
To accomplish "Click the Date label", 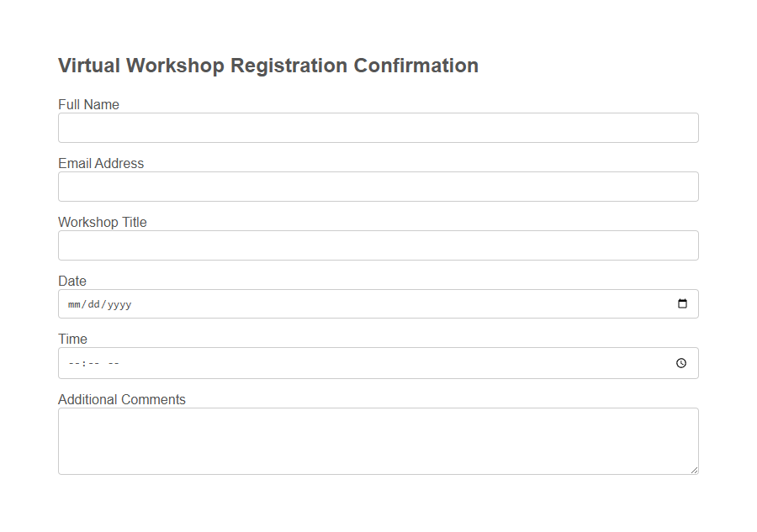I will click(71, 281).
